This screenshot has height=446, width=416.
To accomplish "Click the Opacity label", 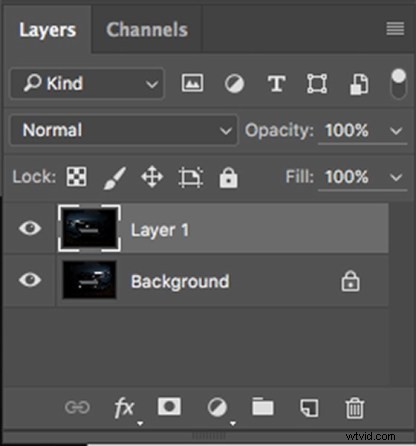I will tap(279, 131).
